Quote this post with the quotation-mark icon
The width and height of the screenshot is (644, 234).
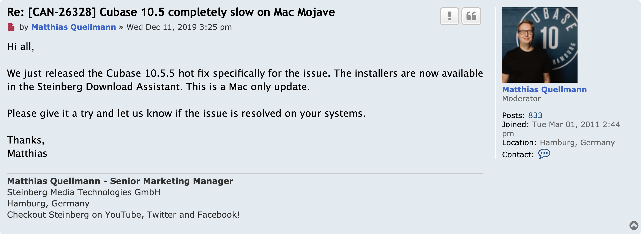click(x=471, y=16)
